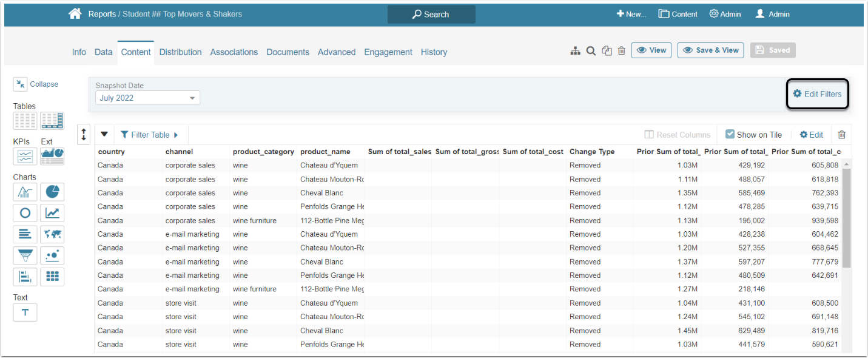Open the table's black caret menu
The height and width of the screenshot is (358, 868).
click(x=104, y=135)
